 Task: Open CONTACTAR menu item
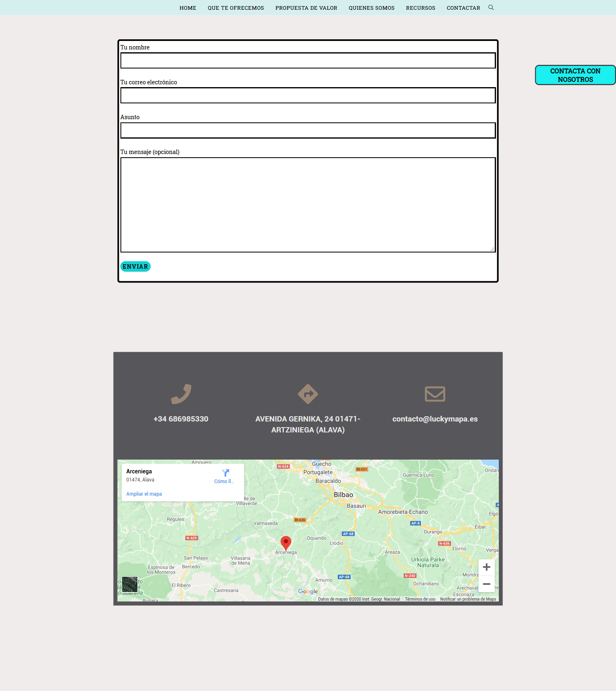463,8
